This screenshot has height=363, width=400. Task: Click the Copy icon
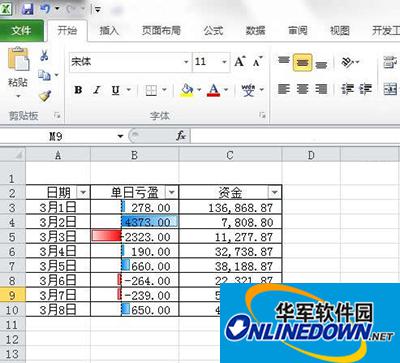44,75
